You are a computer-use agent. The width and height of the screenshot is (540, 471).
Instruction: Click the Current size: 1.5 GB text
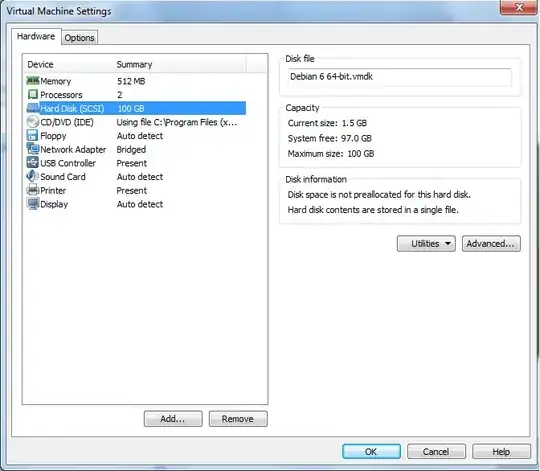coord(327,123)
